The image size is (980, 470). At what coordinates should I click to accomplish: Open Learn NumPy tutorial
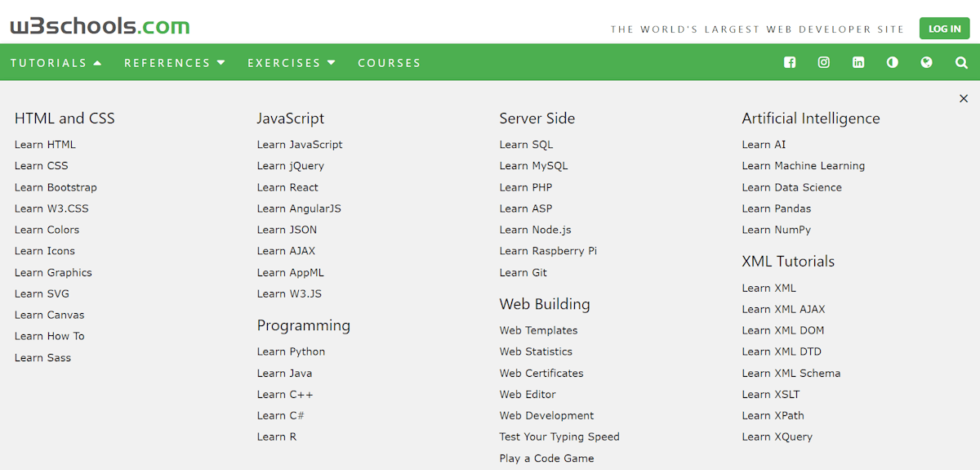click(777, 230)
